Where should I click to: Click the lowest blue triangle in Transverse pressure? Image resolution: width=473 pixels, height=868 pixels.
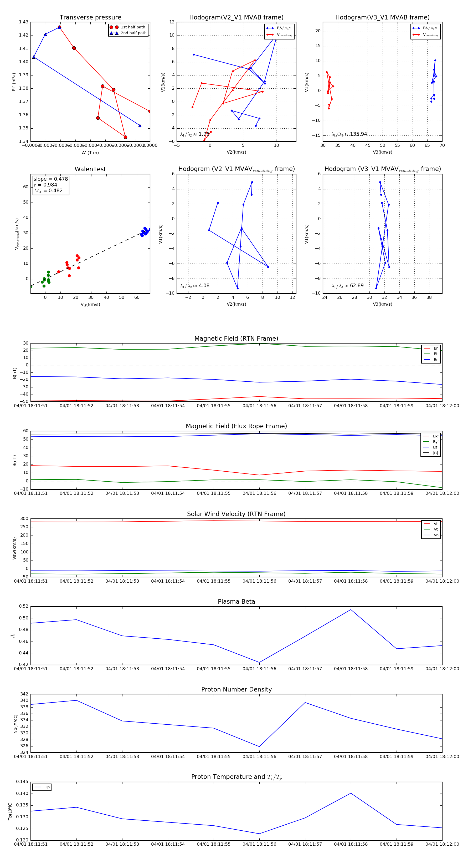[140, 126]
